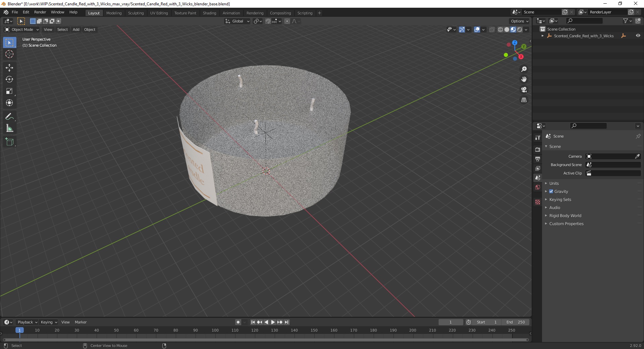644x349 pixels.
Task: Pick the Annotate pencil tool
Action: click(9, 117)
